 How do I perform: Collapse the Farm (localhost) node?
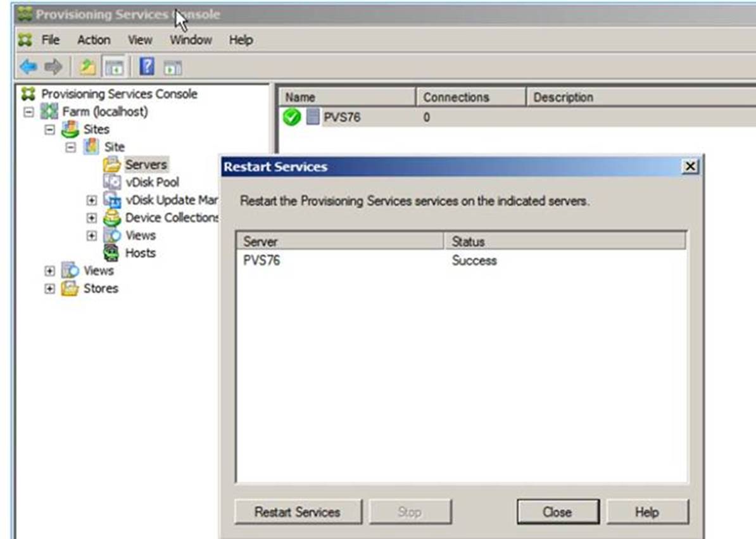point(28,112)
